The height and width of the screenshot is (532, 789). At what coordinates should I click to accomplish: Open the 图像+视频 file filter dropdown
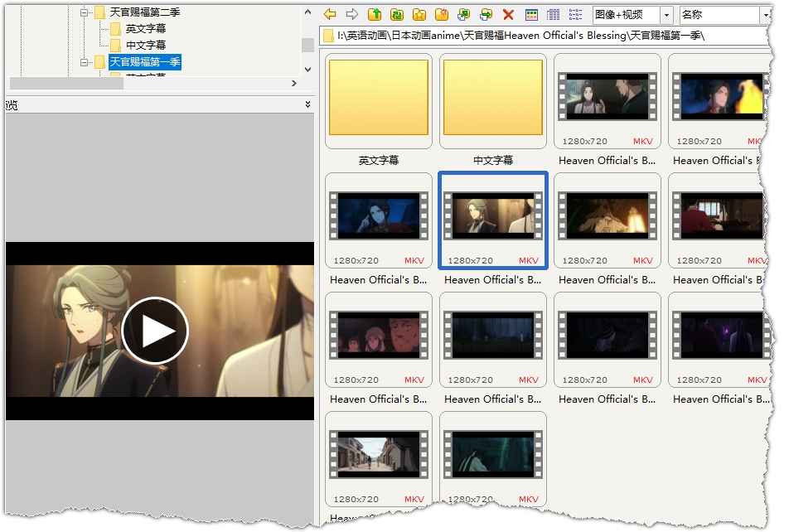click(666, 15)
